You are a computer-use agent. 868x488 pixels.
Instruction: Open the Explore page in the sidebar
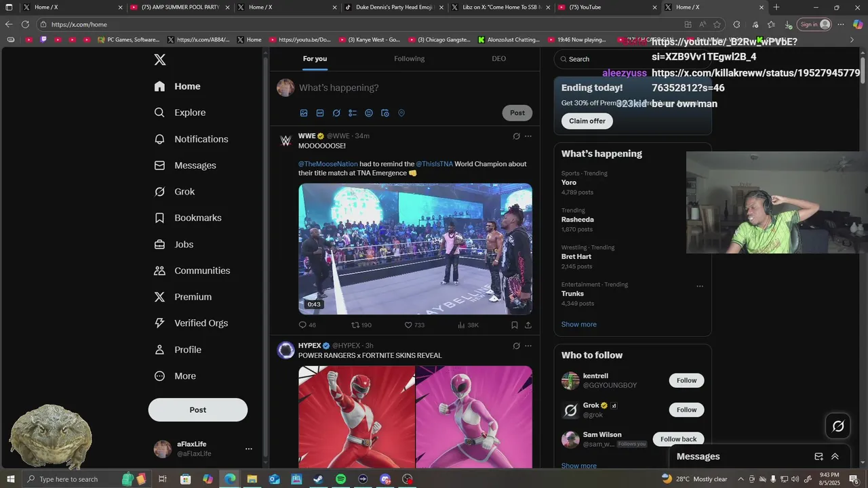pyautogui.click(x=180, y=113)
